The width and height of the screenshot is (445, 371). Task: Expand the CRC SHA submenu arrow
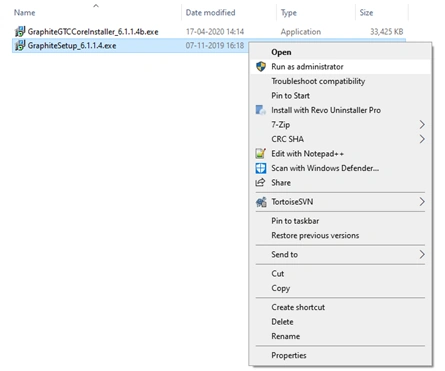[422, 139]
